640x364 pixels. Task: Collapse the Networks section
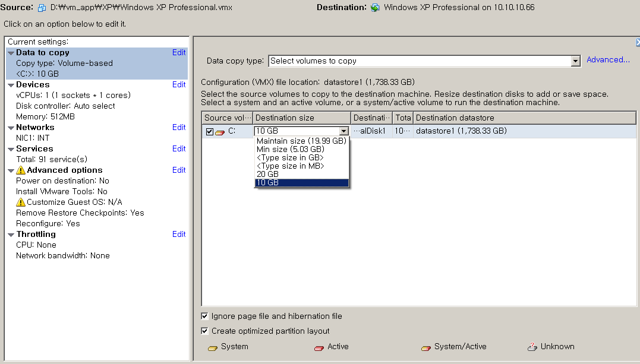[x=11, y=128]
